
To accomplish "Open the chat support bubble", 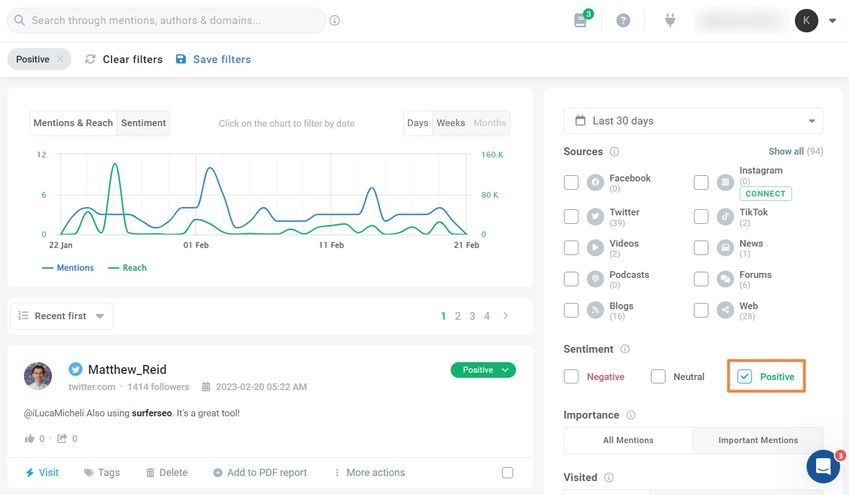I will click(823, 466).
